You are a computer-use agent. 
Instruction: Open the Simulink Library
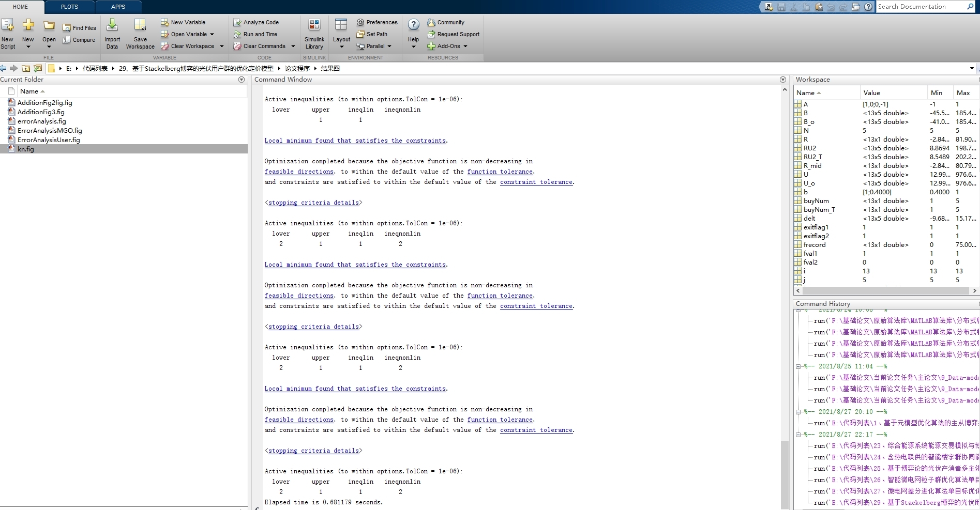click(x=314, y=34)
